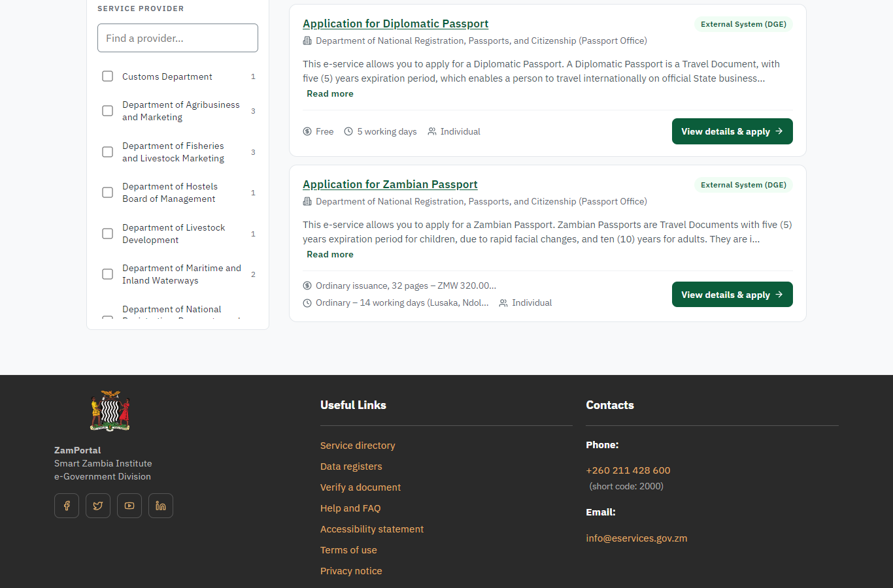Email info@eservices.gov.zm
Image resolution: width=893 pixels, height=588 pixels.
tap(637, 538)
